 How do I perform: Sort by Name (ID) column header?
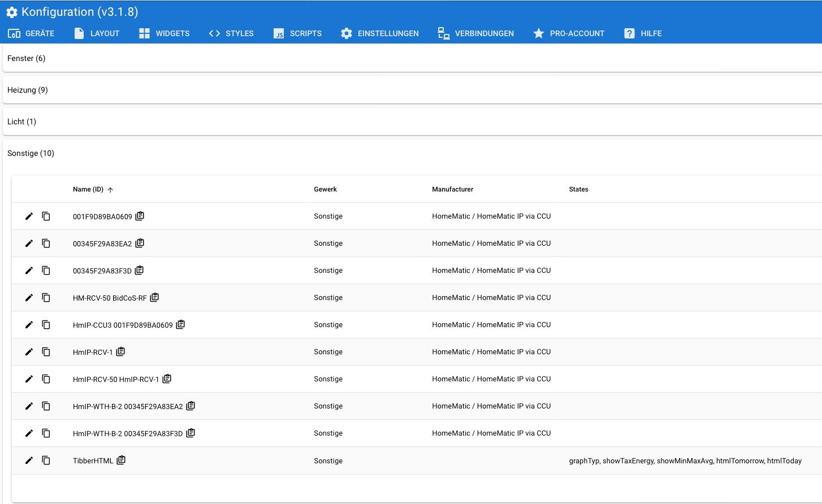pyautogui.click(x=88, y=189)
